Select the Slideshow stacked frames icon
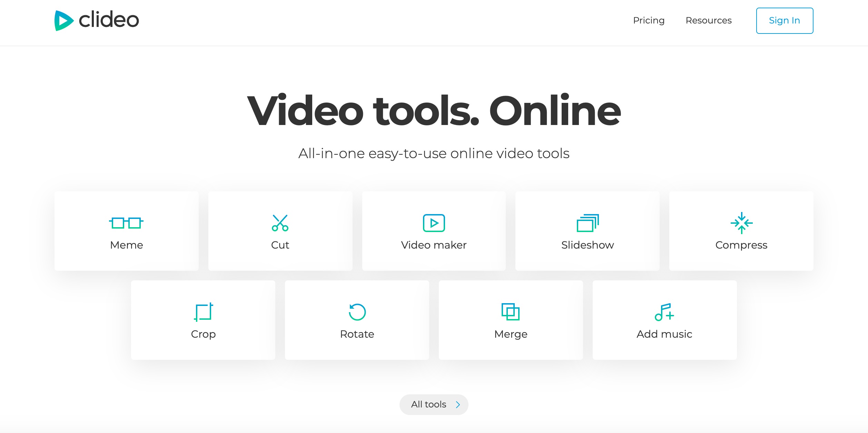 (588, 223)
